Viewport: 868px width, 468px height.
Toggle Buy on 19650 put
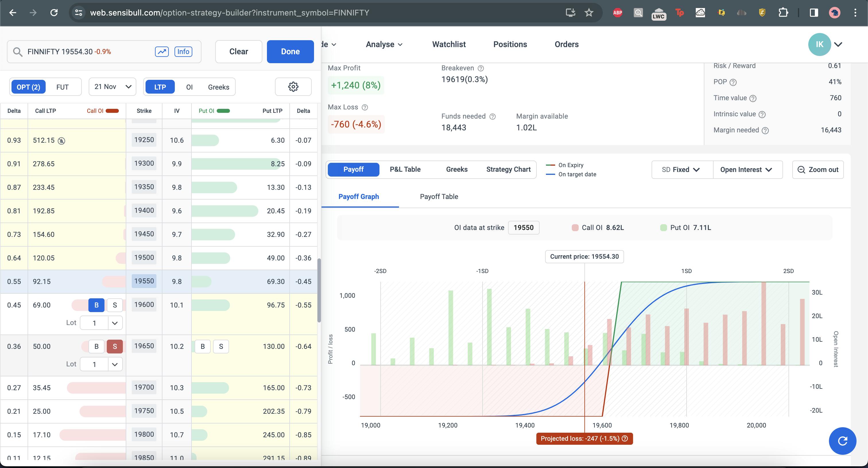203,346
